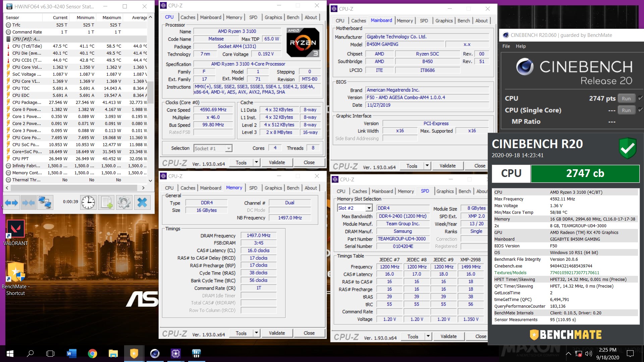Viewport: 644px width, 362px height.
Task: Click the HWiNFO expand-columns arrows icon
Action: pos(11,202)
